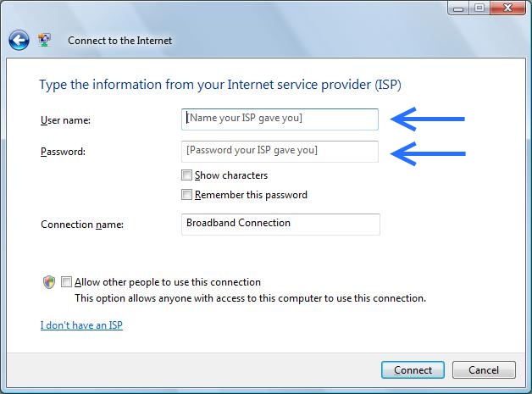Screen dimensions: 532x394
Task: Minimize the wizard window
Action: pyautogui.click(x=458, y=8)
